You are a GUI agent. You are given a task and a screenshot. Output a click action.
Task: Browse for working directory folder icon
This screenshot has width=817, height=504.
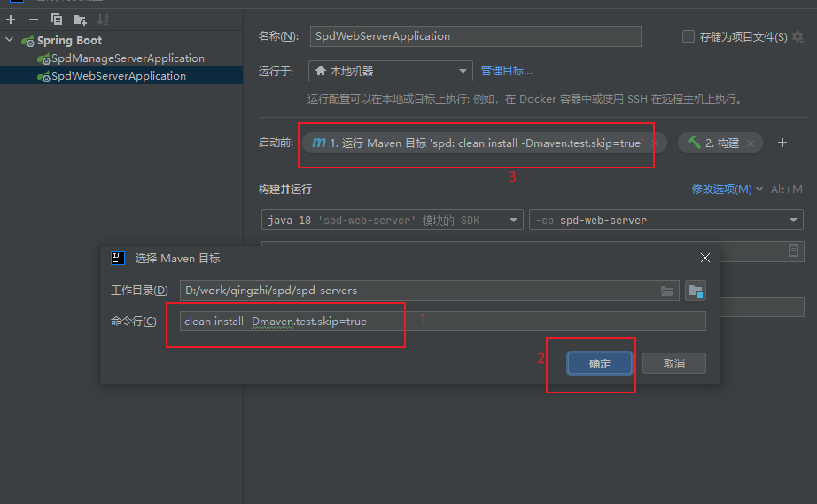[x=667, y=291]
